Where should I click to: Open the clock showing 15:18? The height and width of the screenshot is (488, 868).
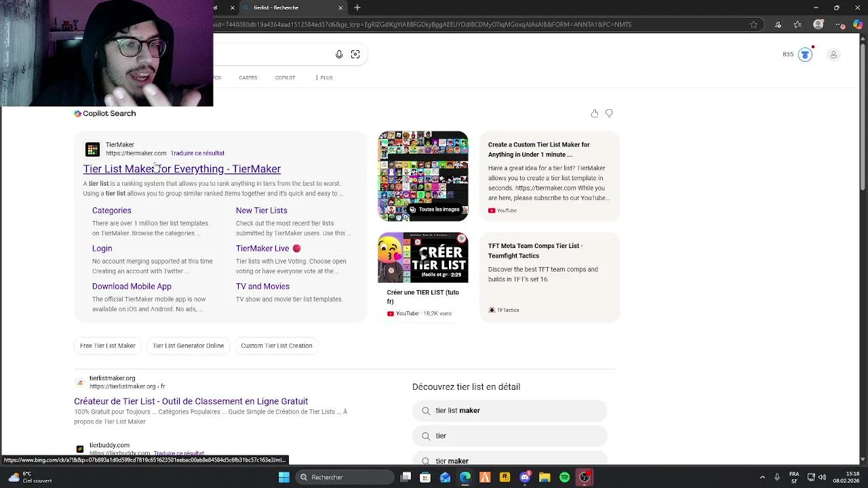pos(846,477)
